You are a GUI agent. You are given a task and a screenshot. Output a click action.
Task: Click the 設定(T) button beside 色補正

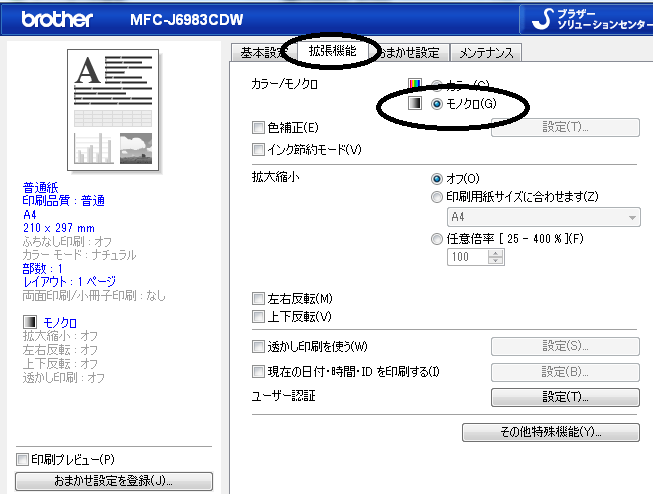tap(565, 127)
